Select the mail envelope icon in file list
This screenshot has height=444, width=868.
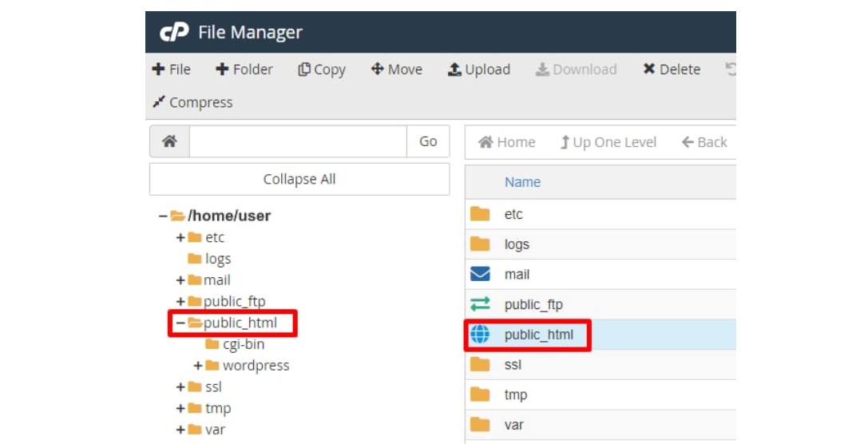click(480, 275)
